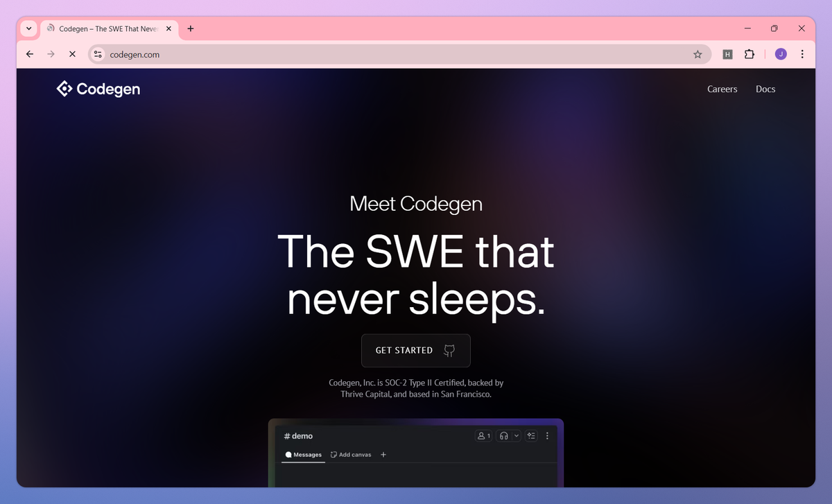Click Add canvas tab in demo channel
Screen dimensions: 832x504
point(351,455)
